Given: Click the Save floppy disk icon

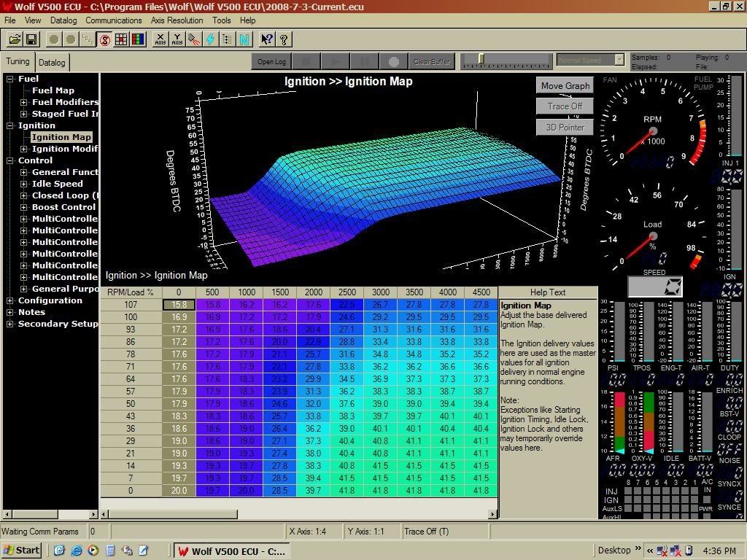Looking at the screenshot, I should tap(31, 39).
